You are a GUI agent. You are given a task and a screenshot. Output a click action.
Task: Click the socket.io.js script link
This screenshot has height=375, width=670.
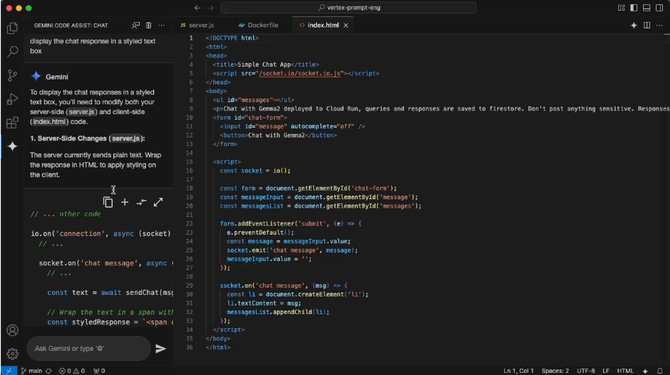tap(300, 73)
